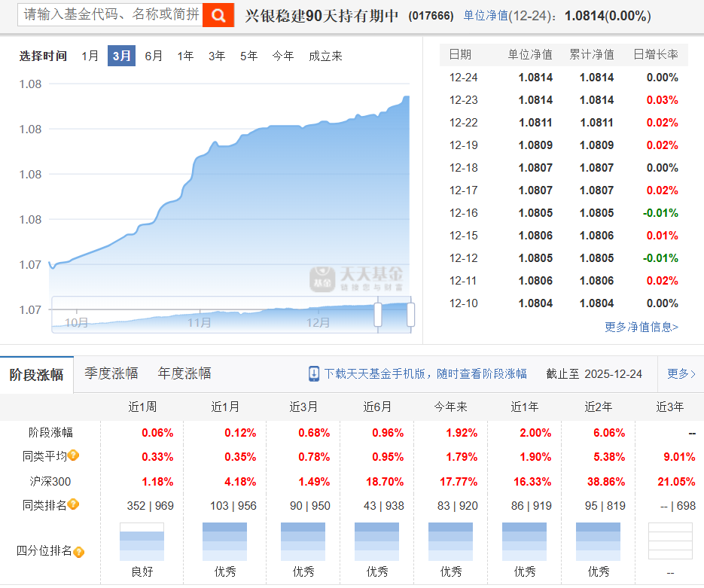Click the 近1年 quartile ranking bar
The width and height of the screenshot is (704, 588).
(x=524, y=541)
